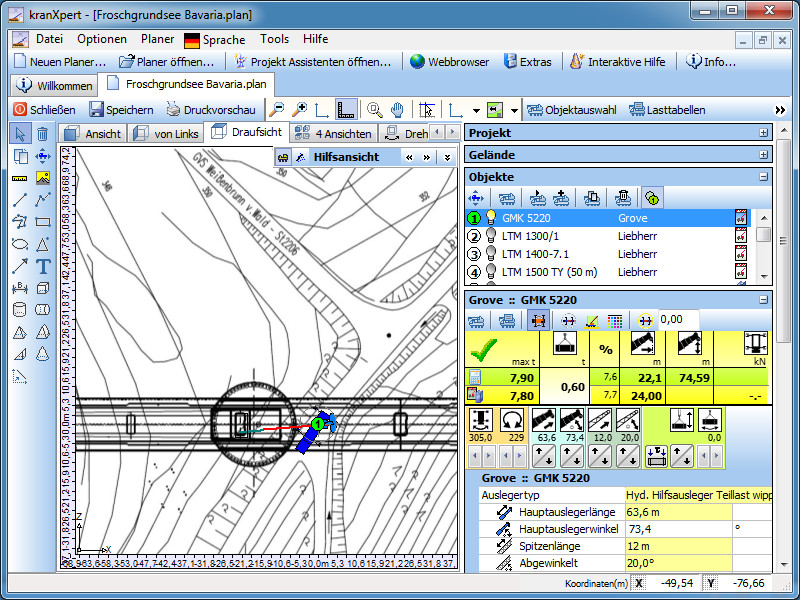
Task: Select the ruler measuring tool
Action: pyautogui.click(x=20, y=178)
